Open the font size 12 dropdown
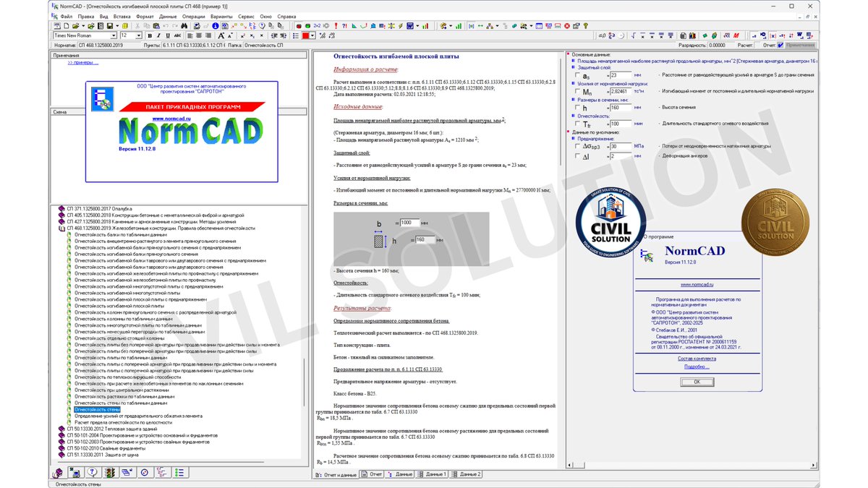The image size is (868, 488). (139, 35)
